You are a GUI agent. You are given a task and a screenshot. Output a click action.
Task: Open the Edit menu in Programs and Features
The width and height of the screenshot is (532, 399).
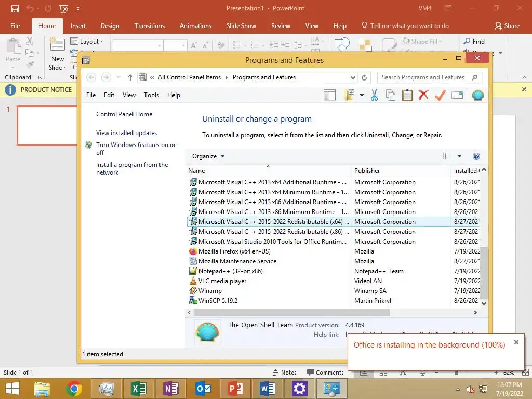coord(109,96)
